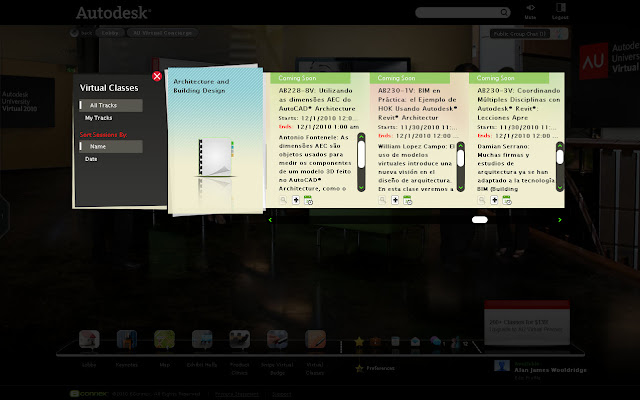Add AB230-3V session using plus icon
The height and width of the screenshot is (400, 640).
(494, 200)
